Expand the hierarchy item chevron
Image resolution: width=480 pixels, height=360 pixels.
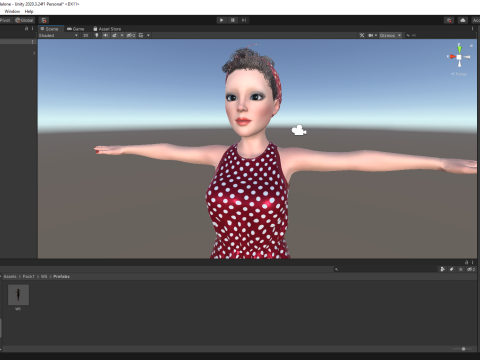[x=34, y=53]
